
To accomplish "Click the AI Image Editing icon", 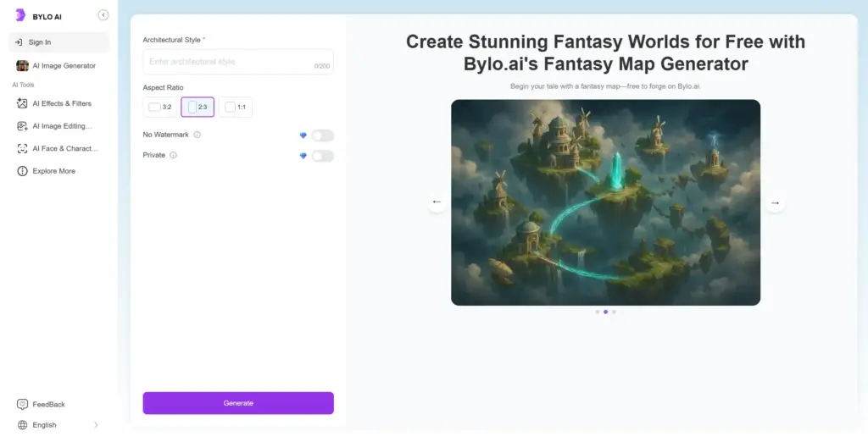I will [x=22, y=126].
